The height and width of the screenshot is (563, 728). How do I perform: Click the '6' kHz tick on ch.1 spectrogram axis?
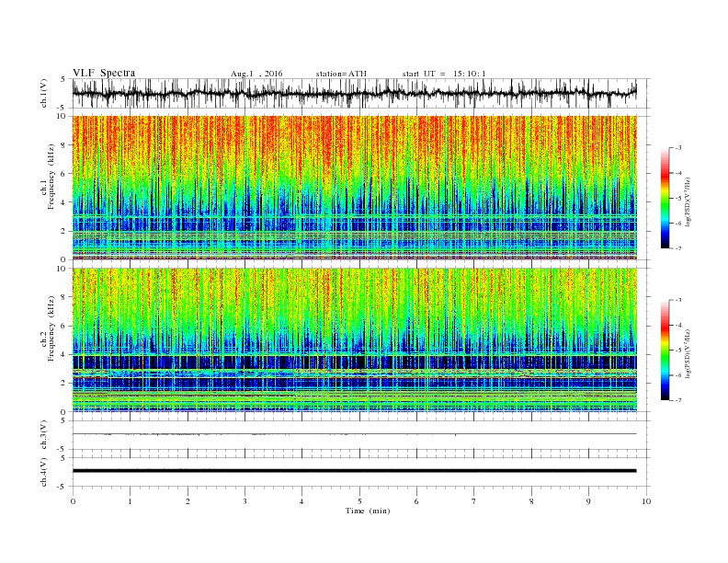[64, 174]
